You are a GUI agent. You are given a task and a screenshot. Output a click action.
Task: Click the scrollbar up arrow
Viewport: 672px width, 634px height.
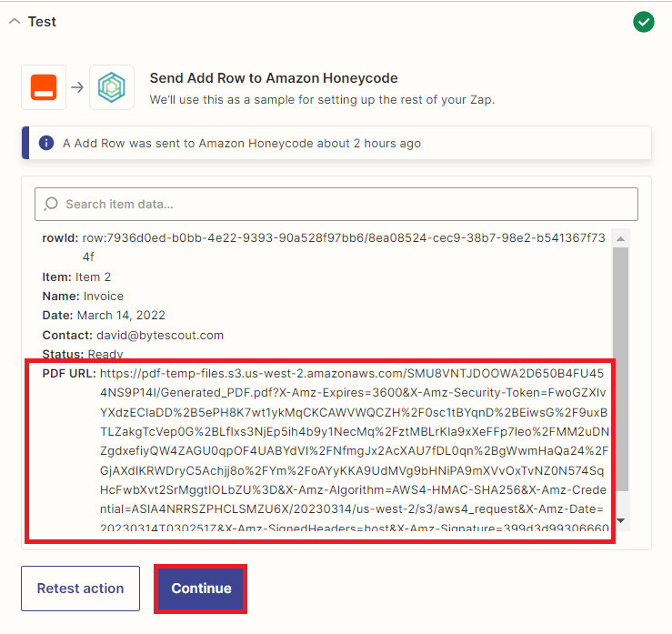coord(620,237)
